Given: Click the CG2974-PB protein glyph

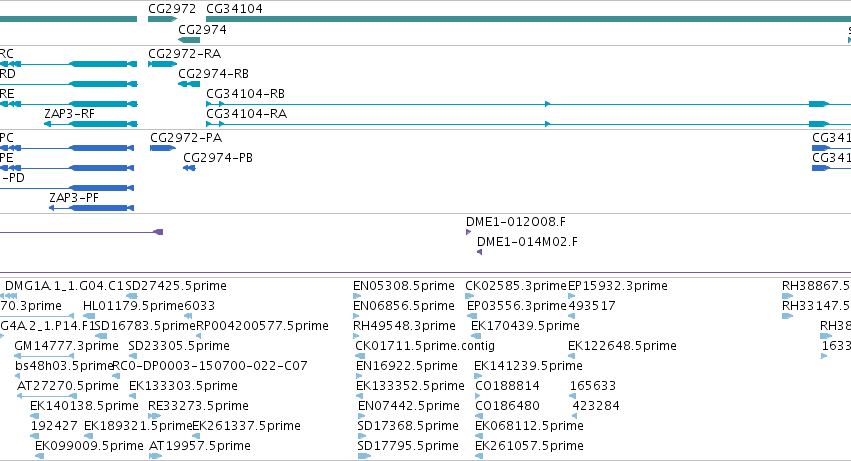Looking at the screenshot, I should click(189, 168).
